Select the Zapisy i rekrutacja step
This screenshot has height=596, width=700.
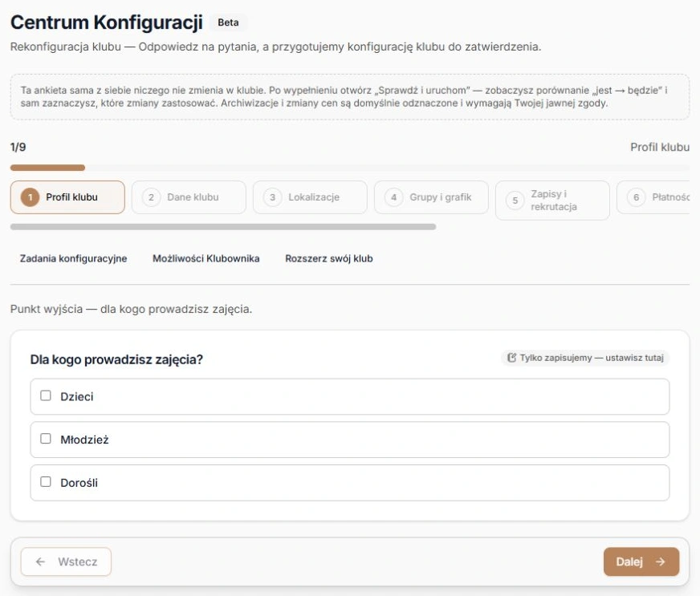[x=552, y=201]
